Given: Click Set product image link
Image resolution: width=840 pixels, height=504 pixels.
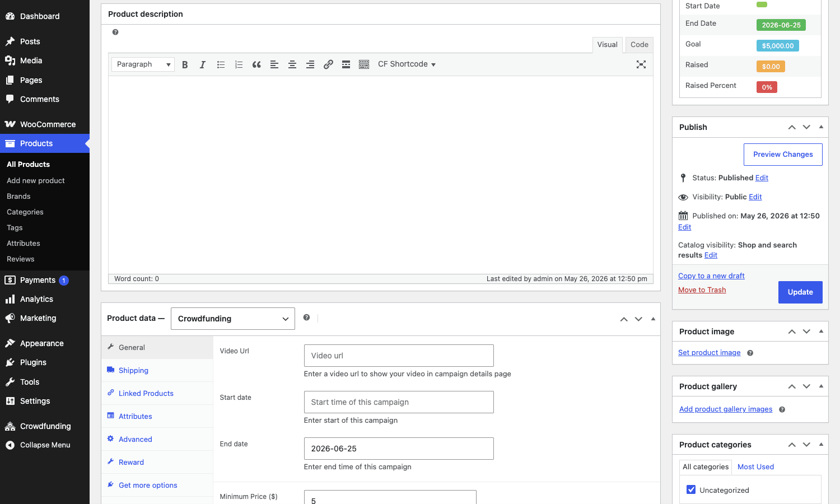Looking at the screenshot, I should point(709,353).
